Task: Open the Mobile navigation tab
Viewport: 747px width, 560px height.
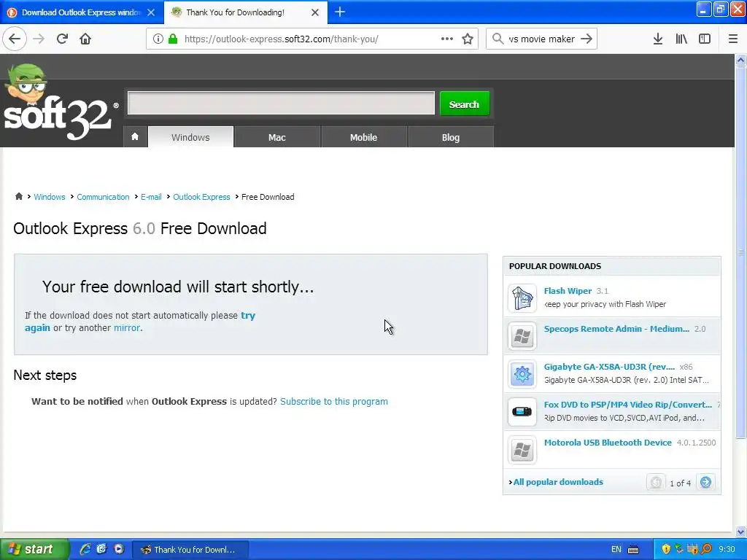Action: 363,137
